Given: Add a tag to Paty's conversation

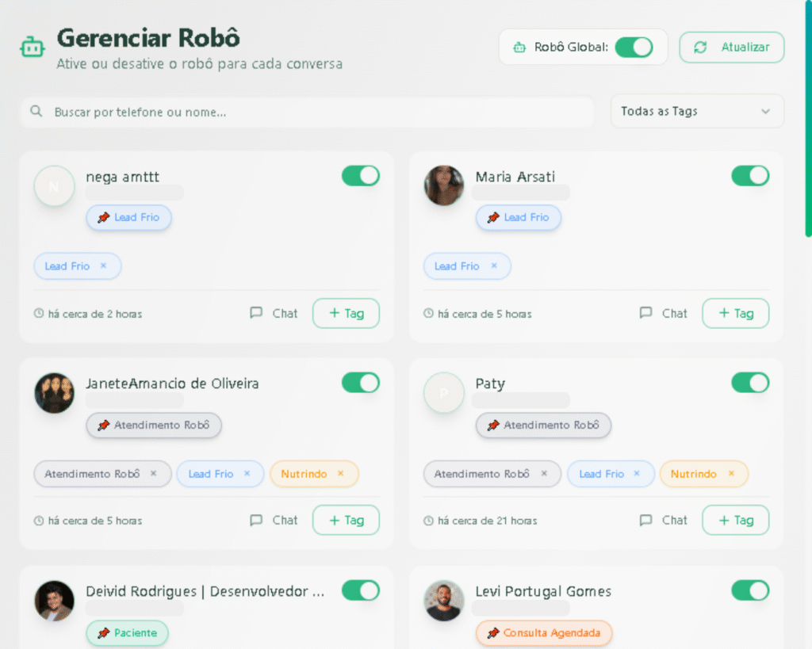Looking at the screenshot, I should [735, 521].
